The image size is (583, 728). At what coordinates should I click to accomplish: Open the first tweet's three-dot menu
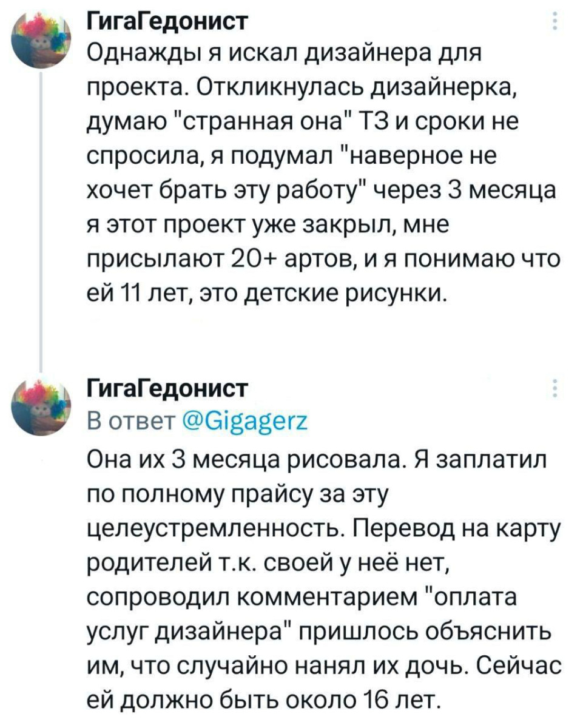[x=556, y=22]
